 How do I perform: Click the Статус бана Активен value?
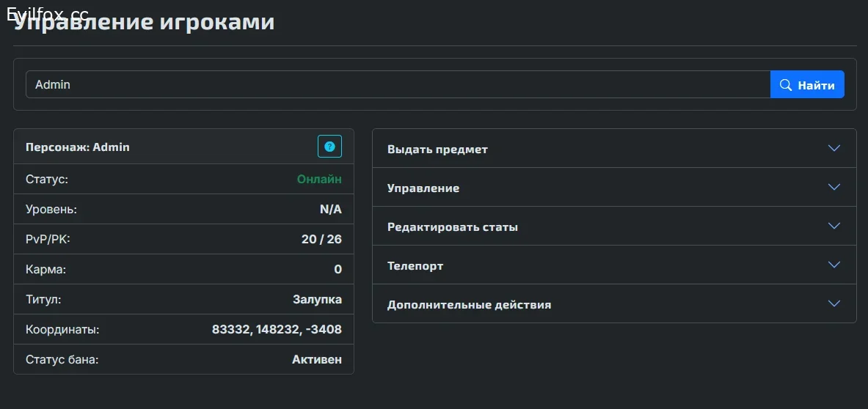[x=317, y=360]
